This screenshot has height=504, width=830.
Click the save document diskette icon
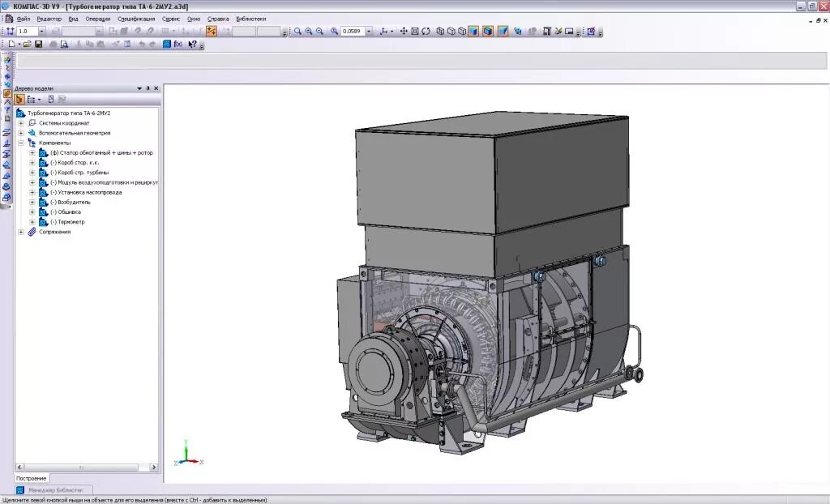[39, 45]
